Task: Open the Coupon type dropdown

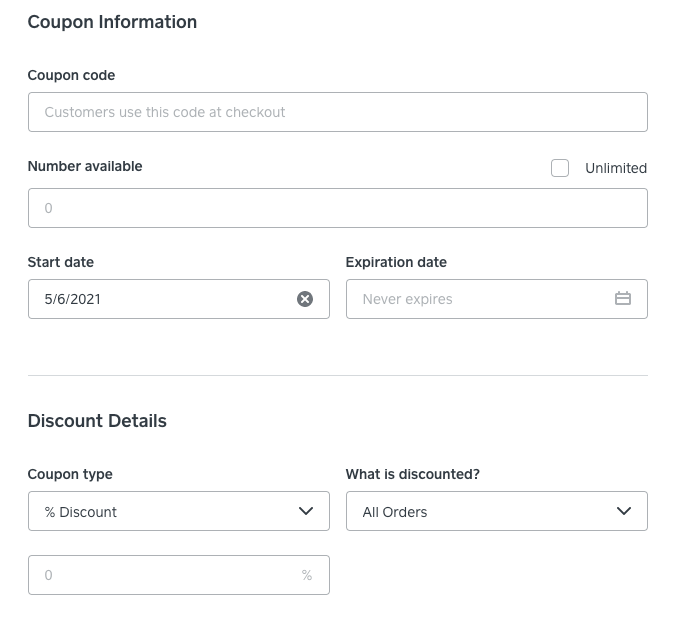Action: [178, 511]
